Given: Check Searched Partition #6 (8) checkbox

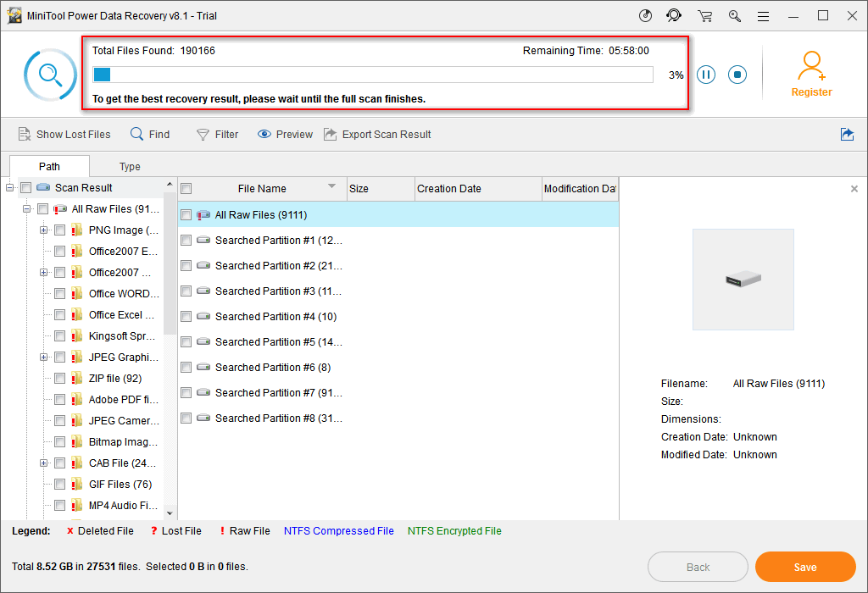Looking at the screenshot, I should (186, 368).
